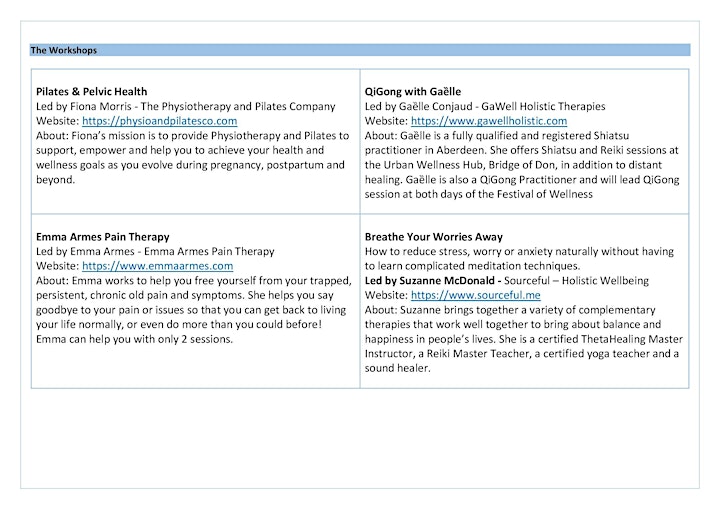This screenshot has height=509, width=720.
Task: Visit the www.sourceful.me link
Action: click(475, 295)
